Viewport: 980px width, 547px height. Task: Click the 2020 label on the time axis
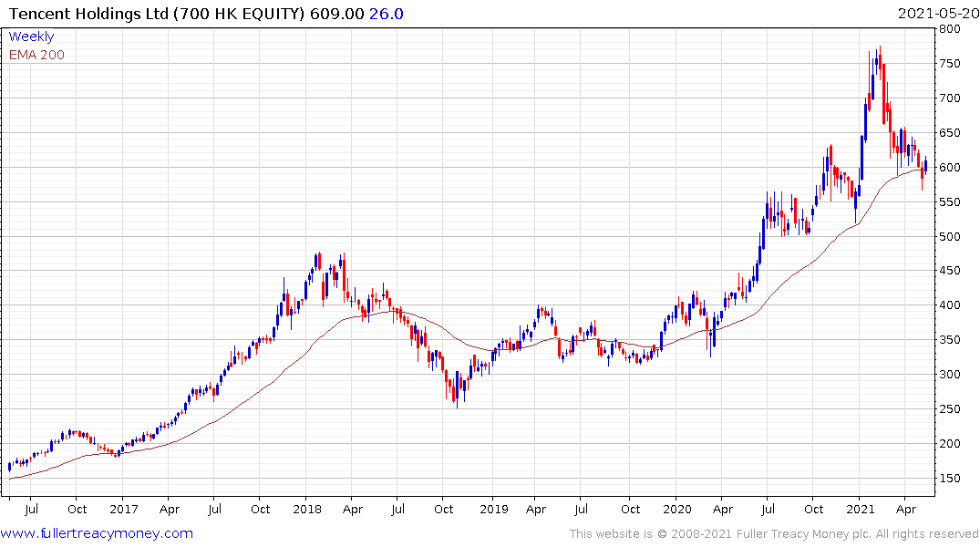click(x=677, y=509)
